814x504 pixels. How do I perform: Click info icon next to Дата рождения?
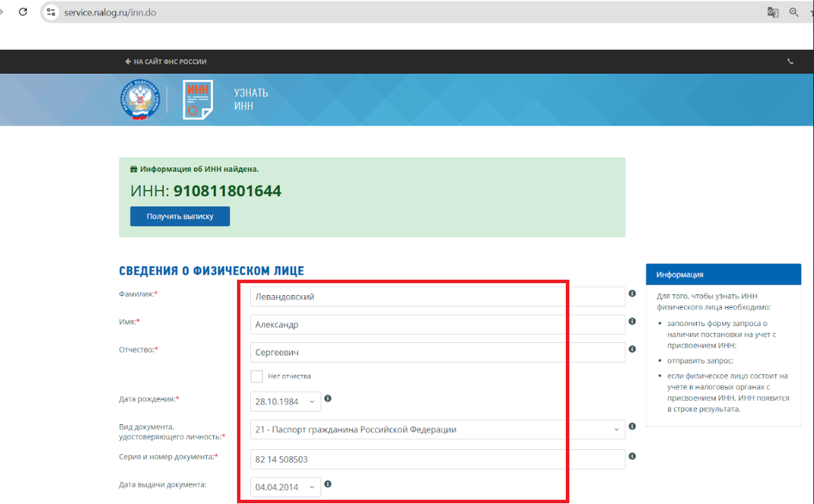[327, 399]
